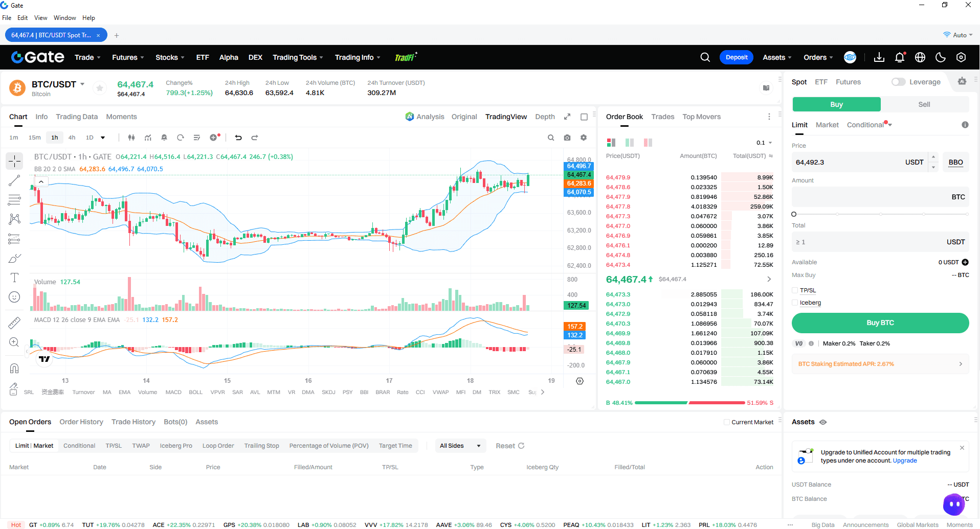Open BTC Staking Estimated APR link
The width and height of the screenshot is (980, 529).
880,364
